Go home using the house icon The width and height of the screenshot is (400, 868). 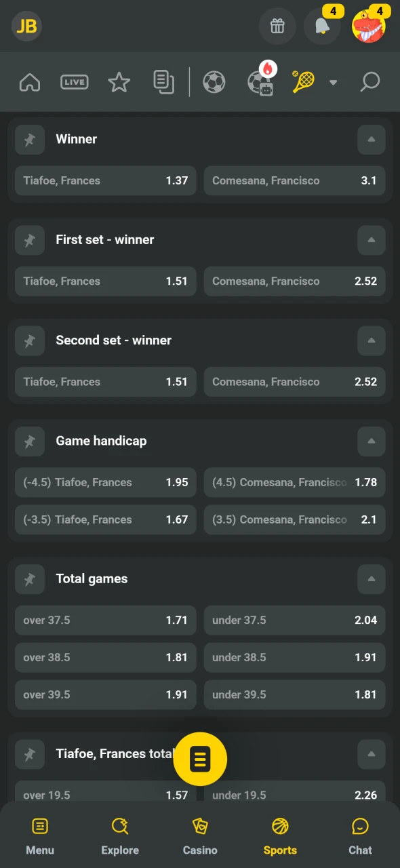point(30,82)
